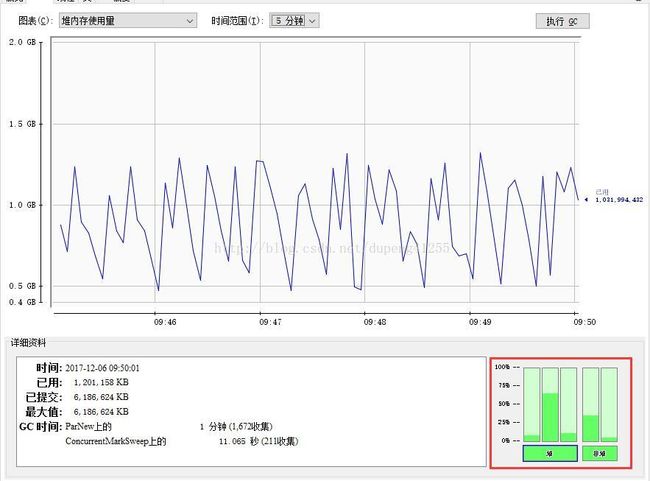
Task: Click the 1 分钟 (1,672收集) text
Action: 236,426
